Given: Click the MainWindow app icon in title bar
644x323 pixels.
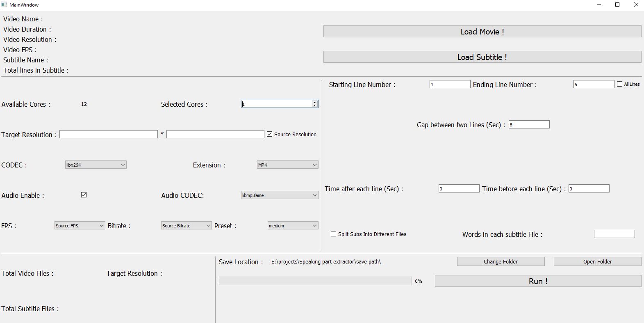Looking at the screenshot, I should tap(4, 5).
